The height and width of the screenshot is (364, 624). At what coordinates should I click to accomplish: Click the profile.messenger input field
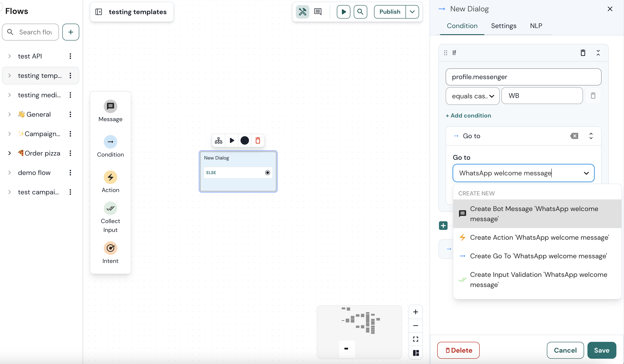click(523, 77)
